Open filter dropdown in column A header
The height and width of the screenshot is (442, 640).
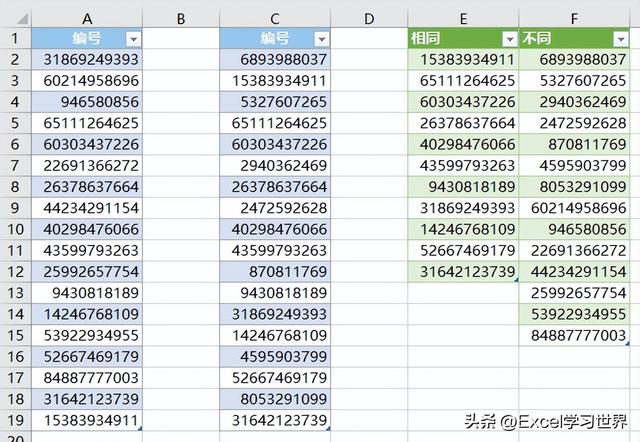click(133, 38)
